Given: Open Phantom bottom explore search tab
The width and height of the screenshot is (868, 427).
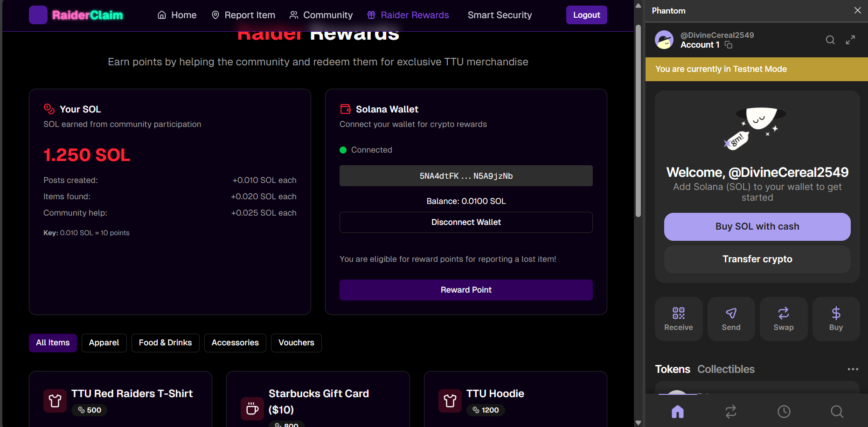Looking at the screenshot, I should coord(837,412).
